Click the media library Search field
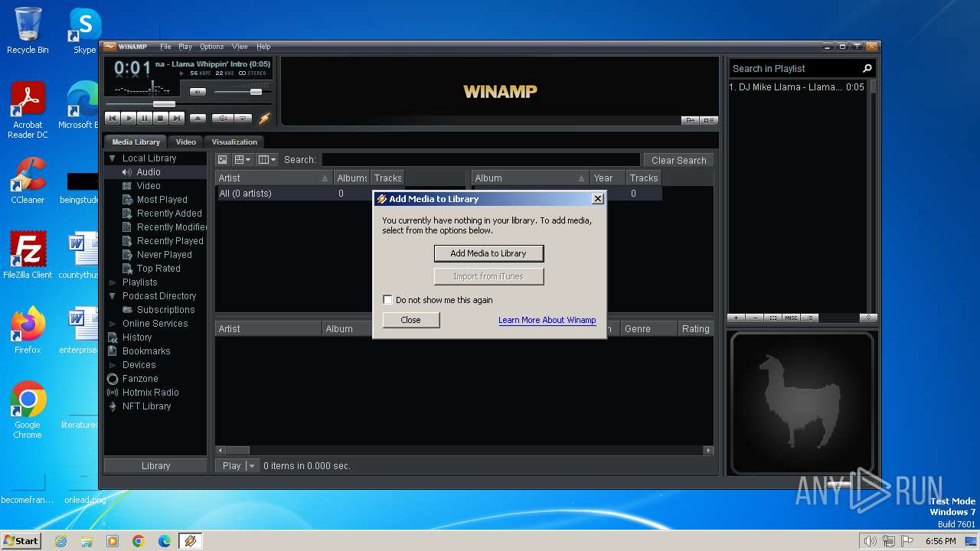Screen dimensions: 980x551 (481, 160)
